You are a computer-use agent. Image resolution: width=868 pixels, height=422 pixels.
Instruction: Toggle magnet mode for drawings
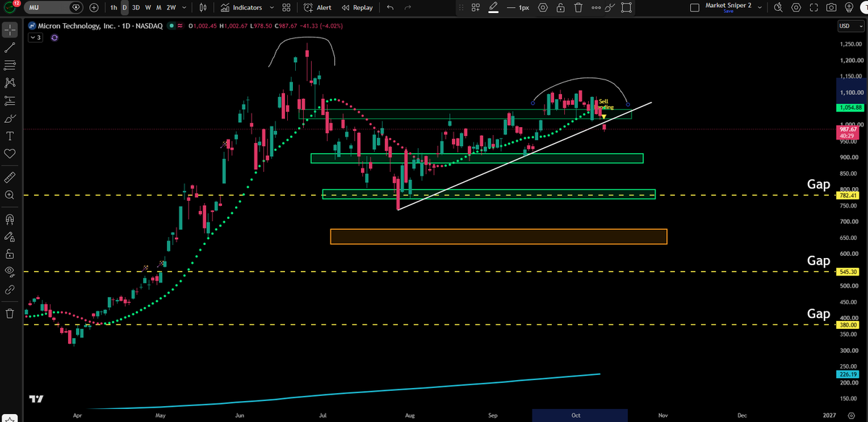(x=10, y=218)
